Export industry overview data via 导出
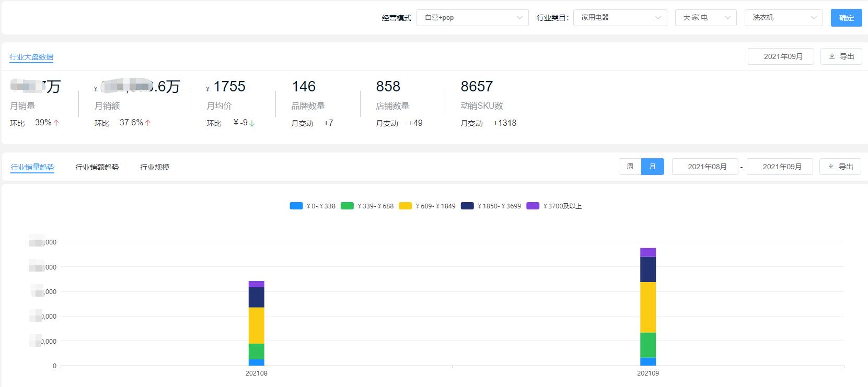The width and height of the screenshot is (868, 387). tap(841, 56)
